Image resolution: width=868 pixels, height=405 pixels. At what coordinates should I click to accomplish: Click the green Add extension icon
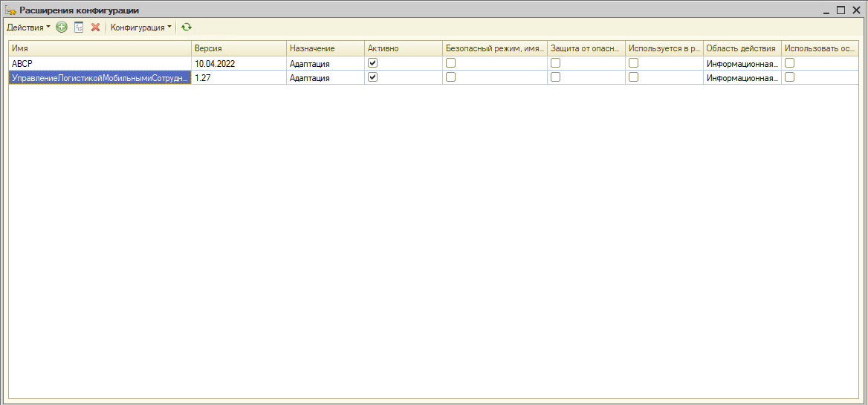point(62,27)
